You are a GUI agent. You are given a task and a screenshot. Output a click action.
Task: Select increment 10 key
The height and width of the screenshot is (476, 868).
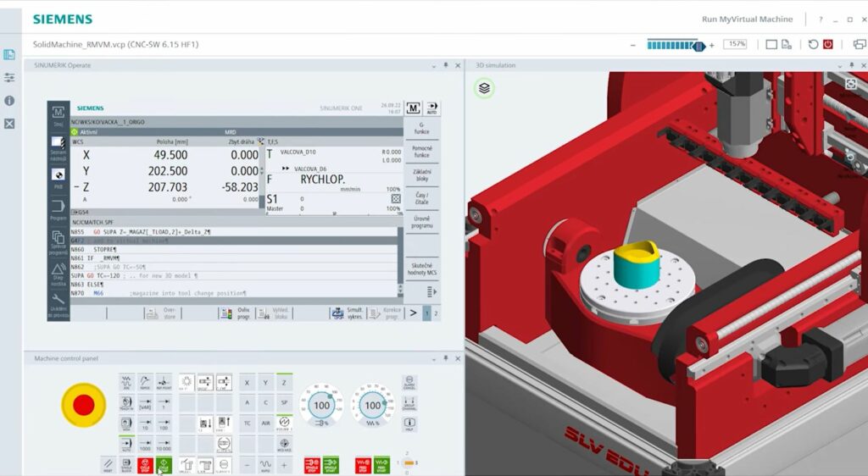pyautogui.click(x=145, y=424)
